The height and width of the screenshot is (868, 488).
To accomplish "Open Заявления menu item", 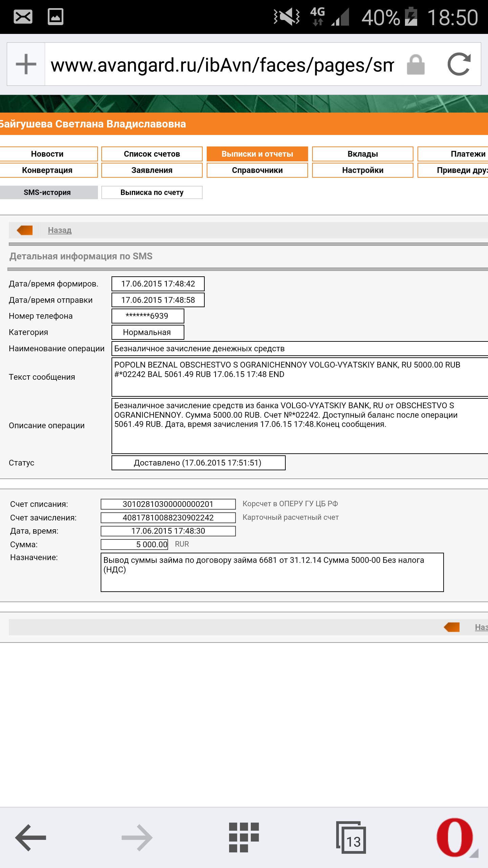I will [152, 170].
